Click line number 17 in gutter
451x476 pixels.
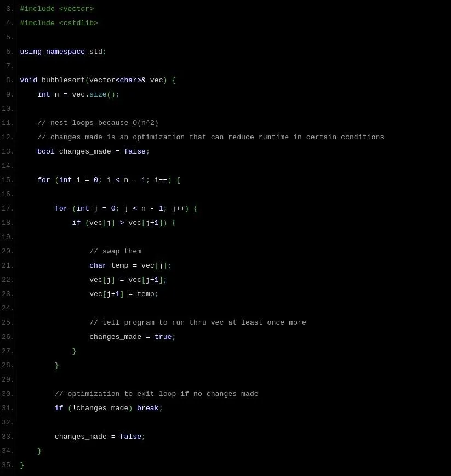pos(7,208)
